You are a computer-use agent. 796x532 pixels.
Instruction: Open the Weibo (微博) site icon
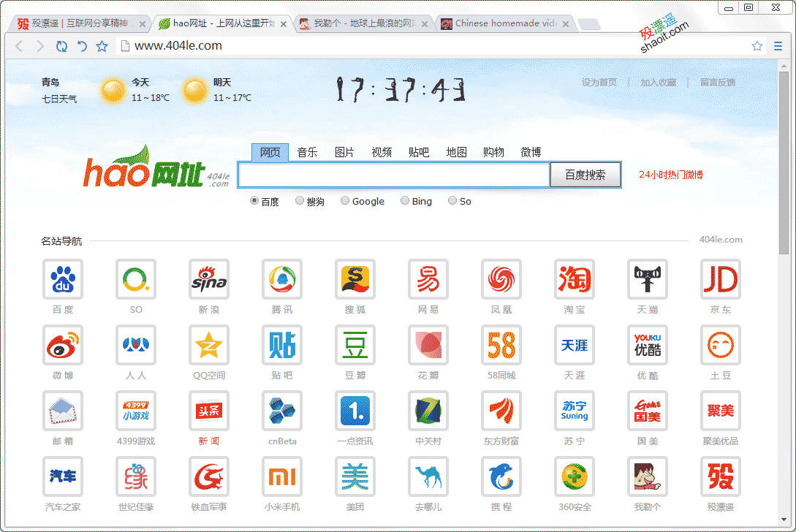click(x=62, y=345)
